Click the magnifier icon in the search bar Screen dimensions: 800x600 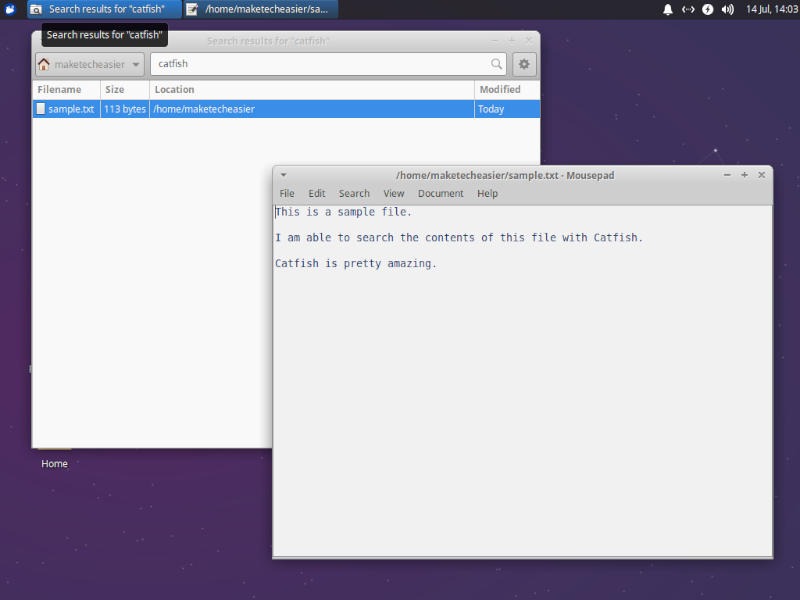495,64
